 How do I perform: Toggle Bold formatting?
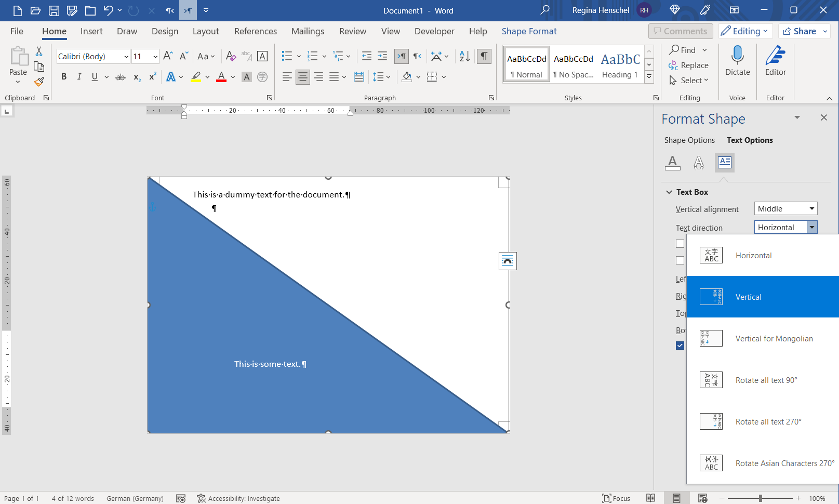(x=64, y=76)
